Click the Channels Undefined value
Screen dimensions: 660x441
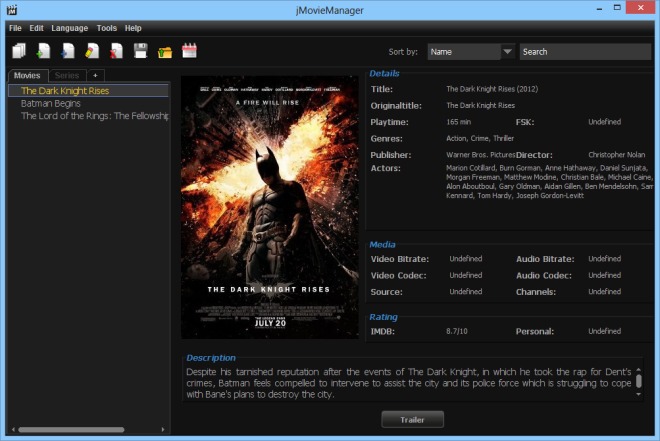[604, 291]
